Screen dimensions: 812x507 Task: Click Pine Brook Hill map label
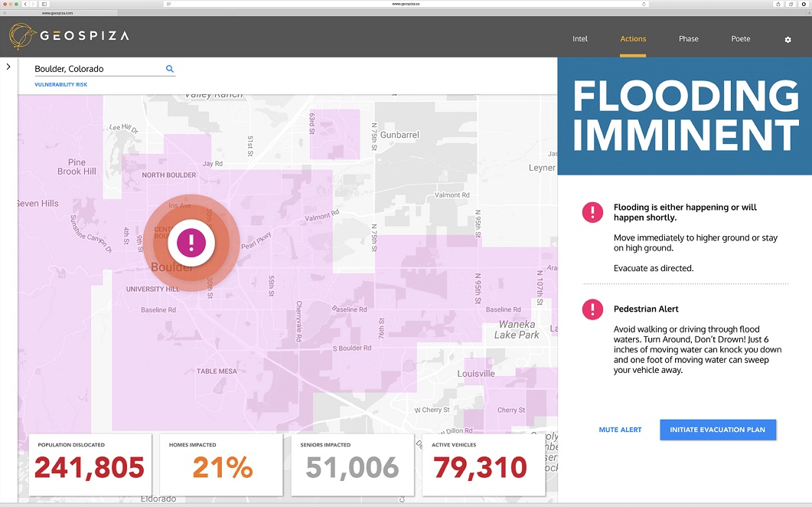tap(77, 167)
